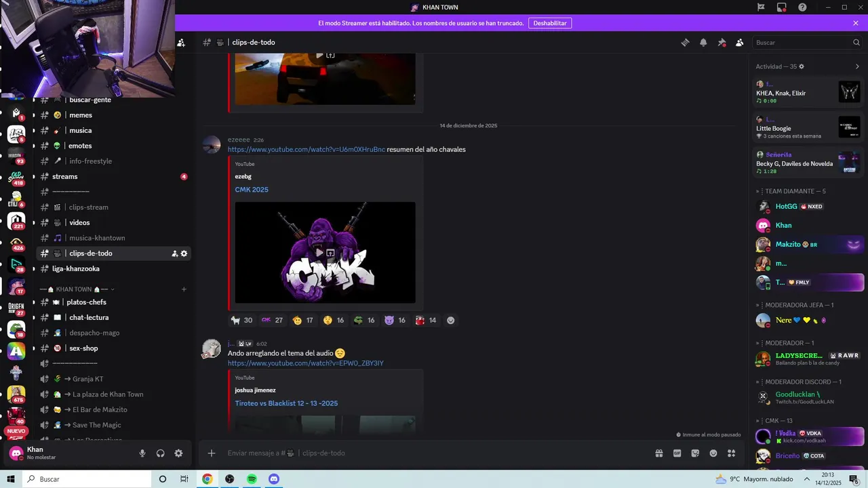Screen dimensions: 868x488
Task: Open the emoji picker in message bar
Action: pos(713,453)
